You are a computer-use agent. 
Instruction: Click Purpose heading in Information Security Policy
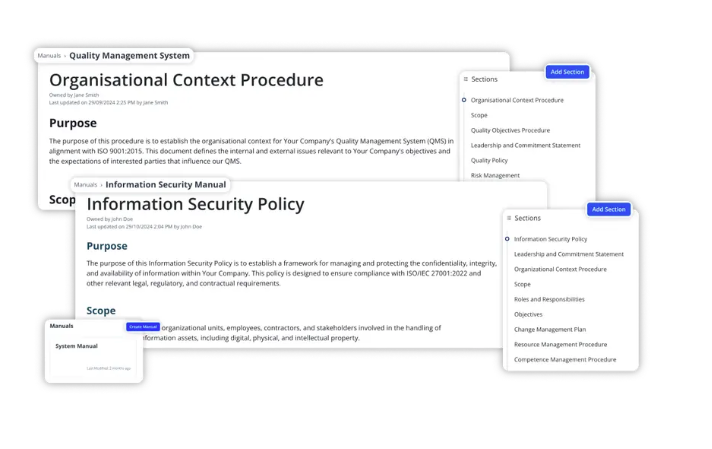(x=107, y=246)
